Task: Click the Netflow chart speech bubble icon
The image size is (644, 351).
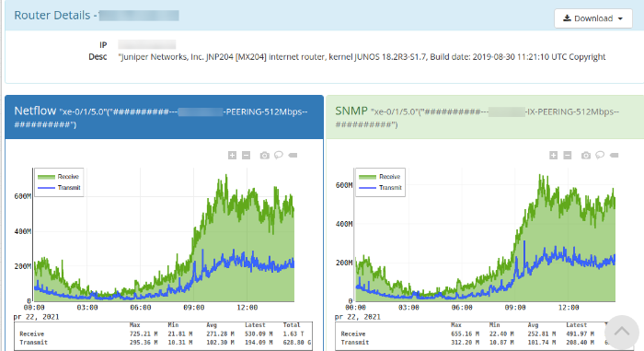Action: point(279,155)
